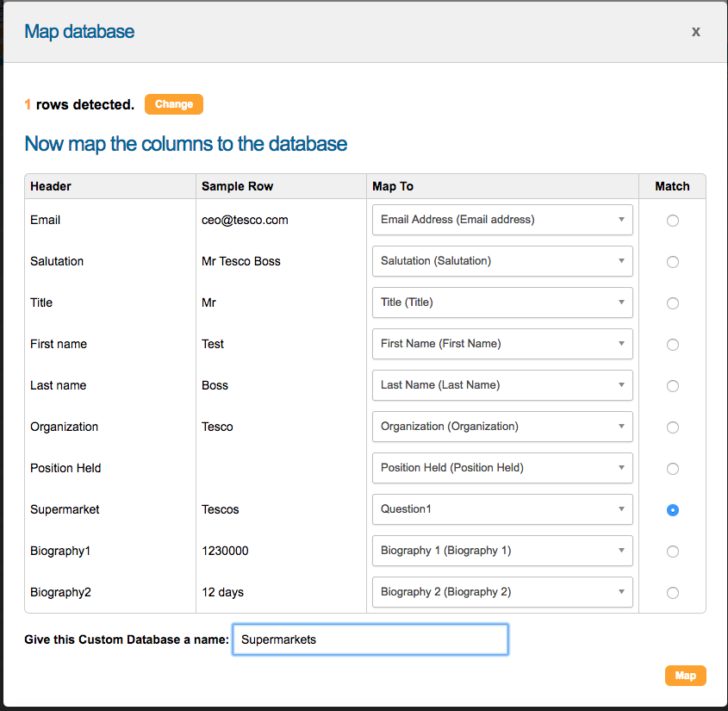Select the Match radio for Salutation row
Image resolution: width=728 pixels, height=711 pixels.
(673, 262)
